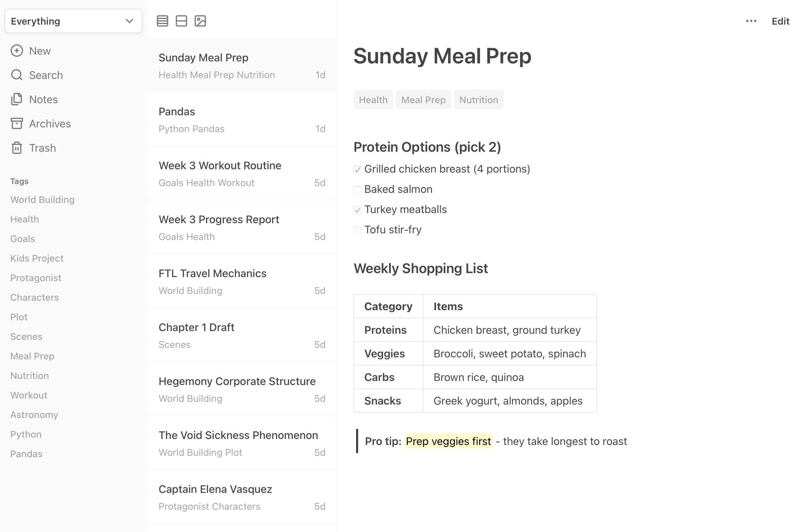Click the New note plus icon
This screenshot has height=532, width=812.
coord(17,51)
